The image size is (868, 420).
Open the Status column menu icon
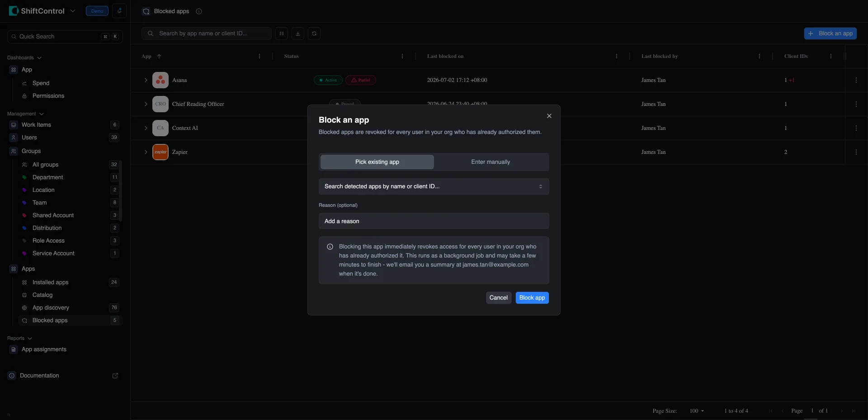pyautogui.click(x=402, y=57)
